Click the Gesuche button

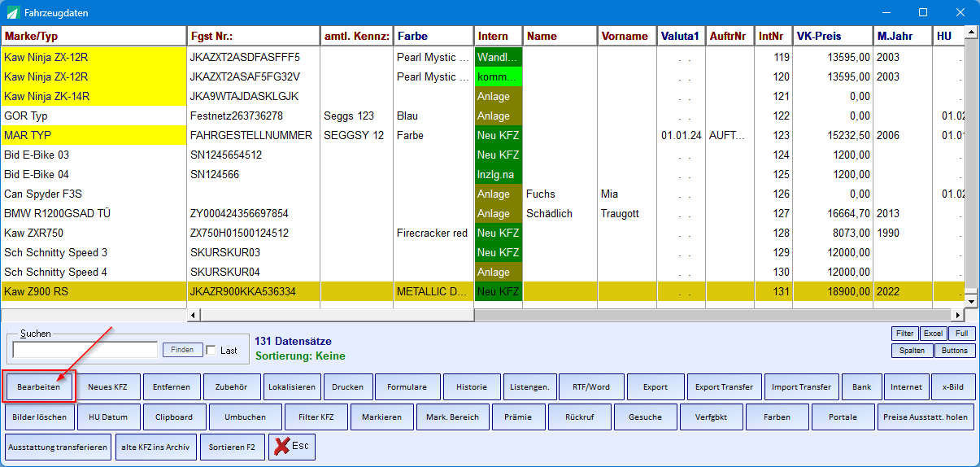(645, 417)
